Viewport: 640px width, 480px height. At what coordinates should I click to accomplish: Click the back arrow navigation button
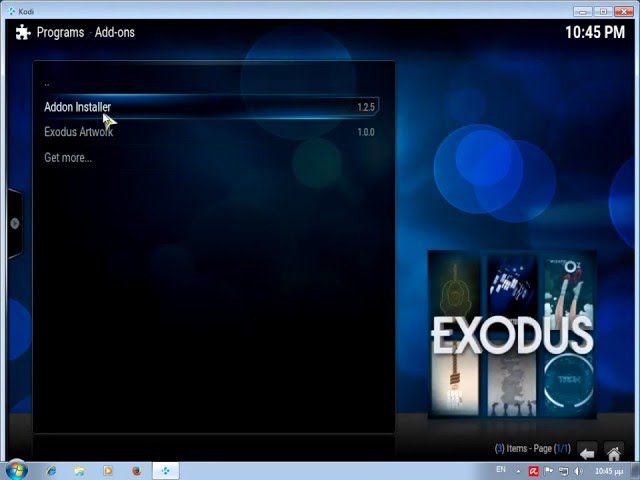[587, 452]
